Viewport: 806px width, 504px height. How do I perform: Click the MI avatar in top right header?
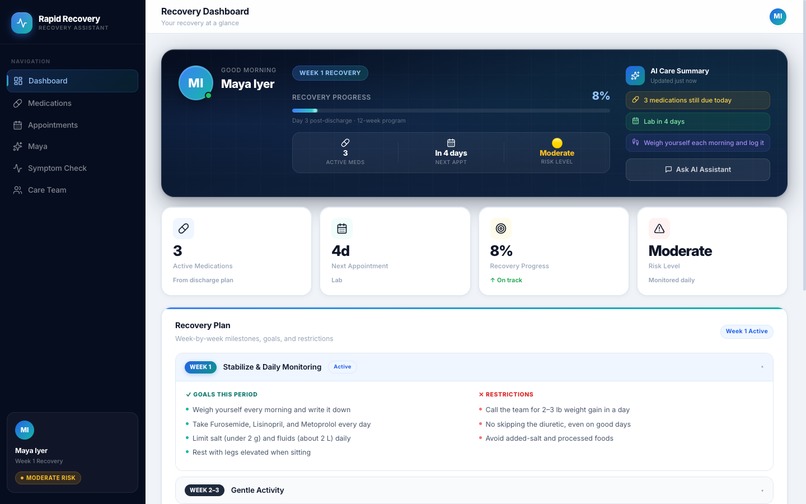[x=777, y=16]
